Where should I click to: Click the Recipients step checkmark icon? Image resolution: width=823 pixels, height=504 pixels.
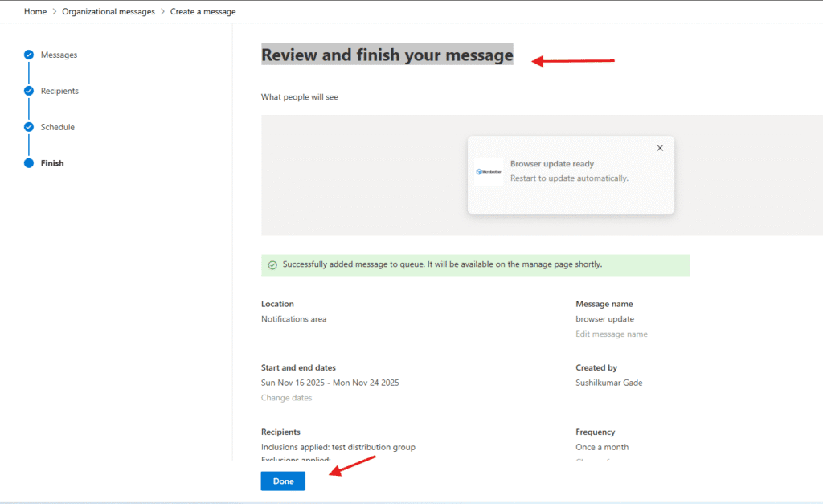29,91
